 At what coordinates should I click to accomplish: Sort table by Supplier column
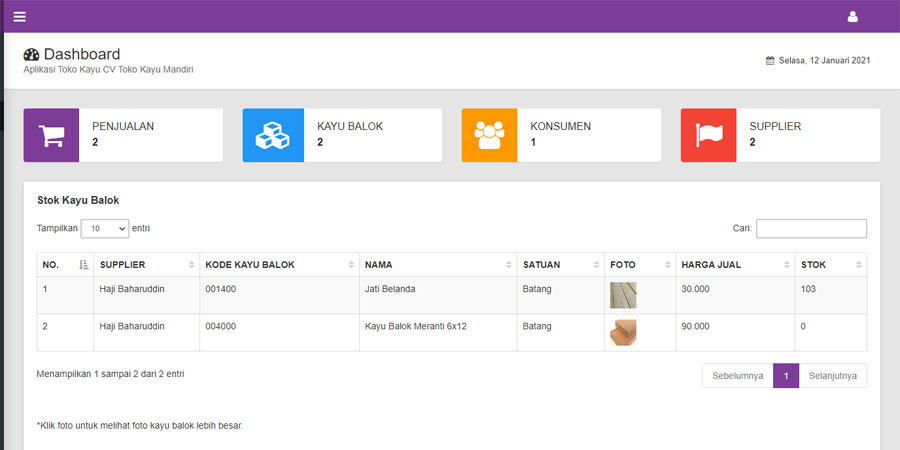coord(146,265)
